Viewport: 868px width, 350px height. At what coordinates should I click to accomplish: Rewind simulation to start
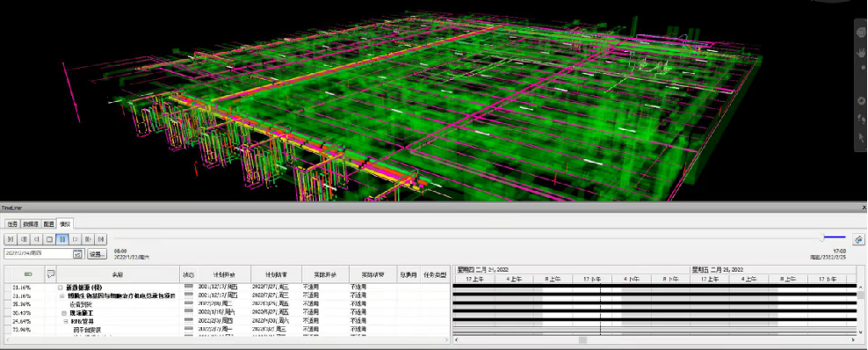[x=10, y=239]
